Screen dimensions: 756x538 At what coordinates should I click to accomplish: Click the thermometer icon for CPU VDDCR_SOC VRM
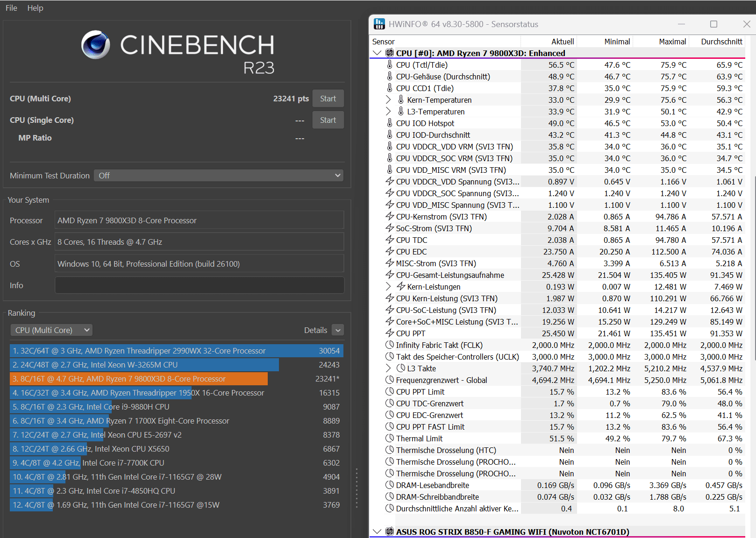pyautogui.click(x=390, y=158)
